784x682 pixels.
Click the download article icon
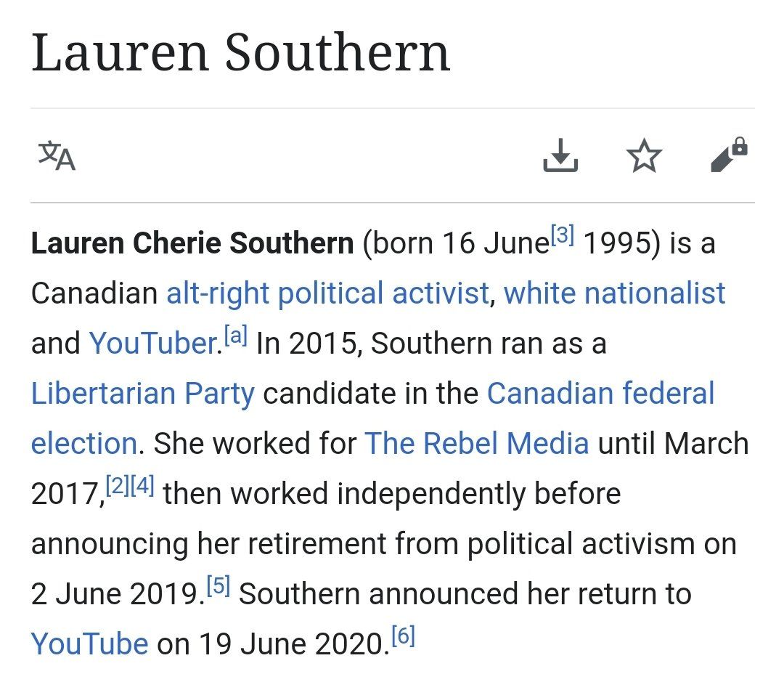coord(560,155)
